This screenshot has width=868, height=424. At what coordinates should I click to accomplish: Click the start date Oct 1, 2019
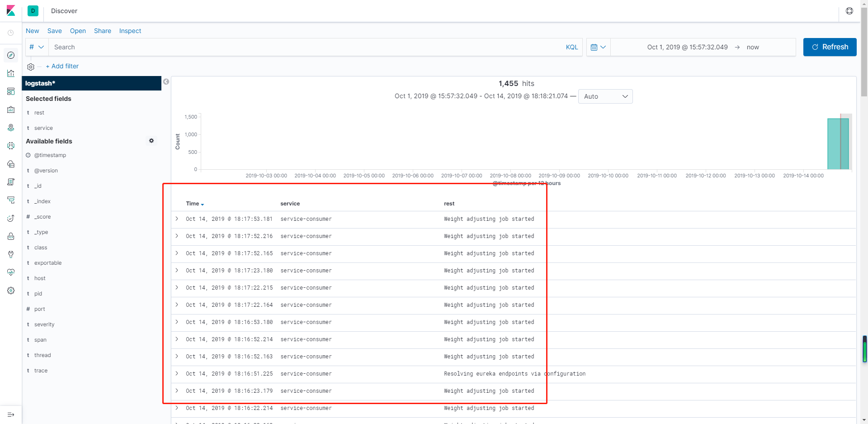click(x=687, y=47)
